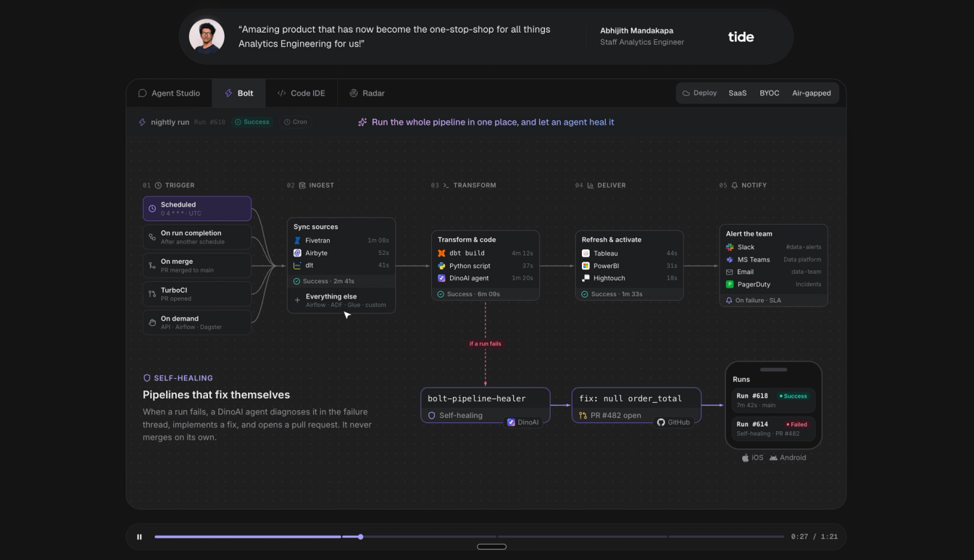Click the dbt build icon

(441, 254)
